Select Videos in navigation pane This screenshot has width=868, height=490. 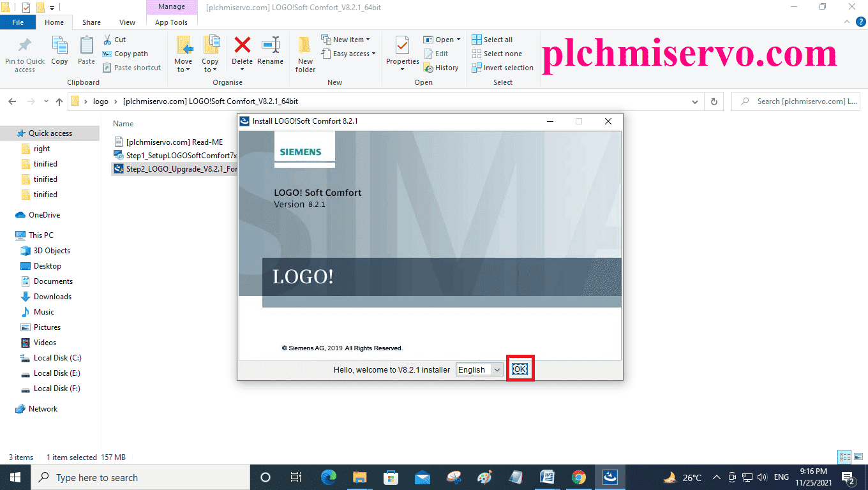45,343
